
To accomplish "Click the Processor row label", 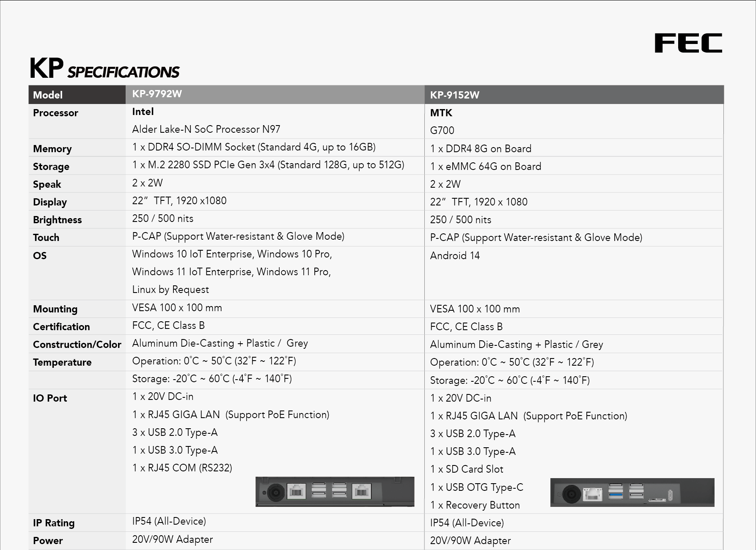I will coord(55,113).
